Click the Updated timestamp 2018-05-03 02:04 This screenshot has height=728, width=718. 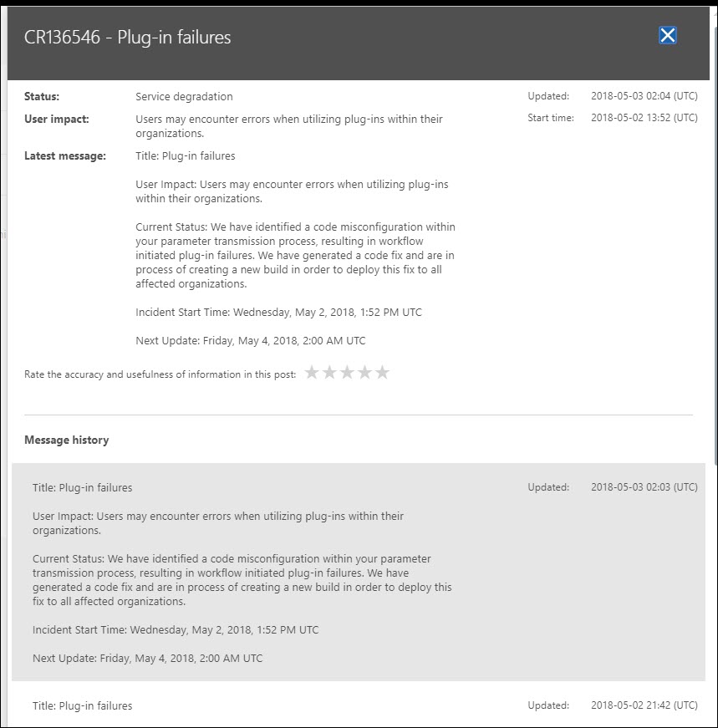(644, 96)
